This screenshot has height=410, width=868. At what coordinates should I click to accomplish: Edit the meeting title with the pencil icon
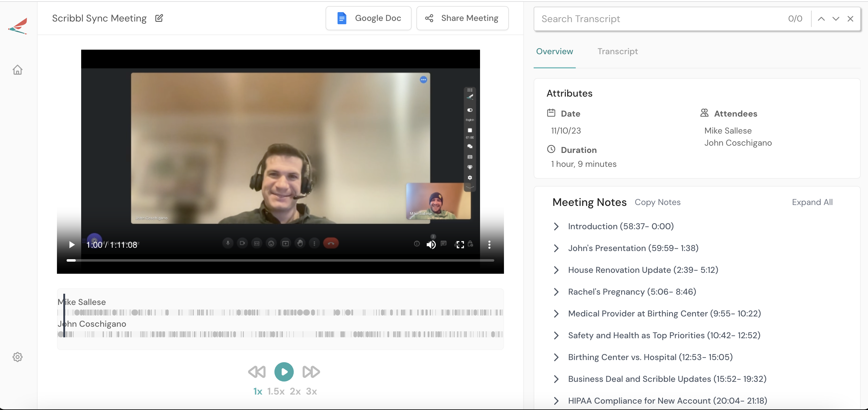[x=159, y=18]
